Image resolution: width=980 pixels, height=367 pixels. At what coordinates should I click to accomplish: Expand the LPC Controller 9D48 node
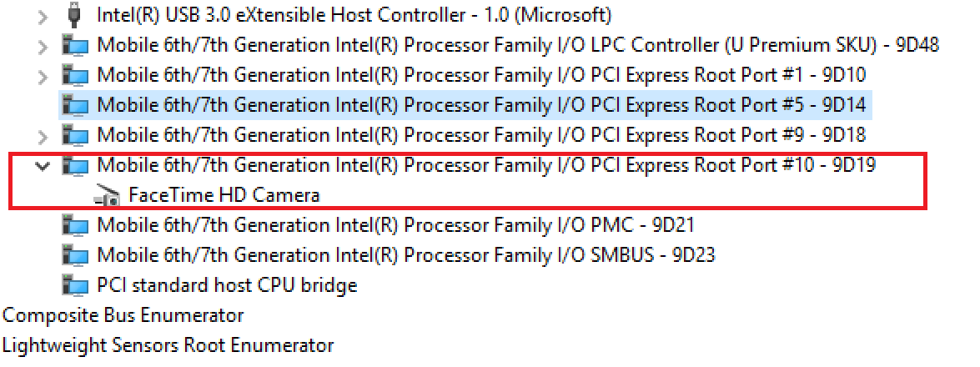tap(43, 47)
